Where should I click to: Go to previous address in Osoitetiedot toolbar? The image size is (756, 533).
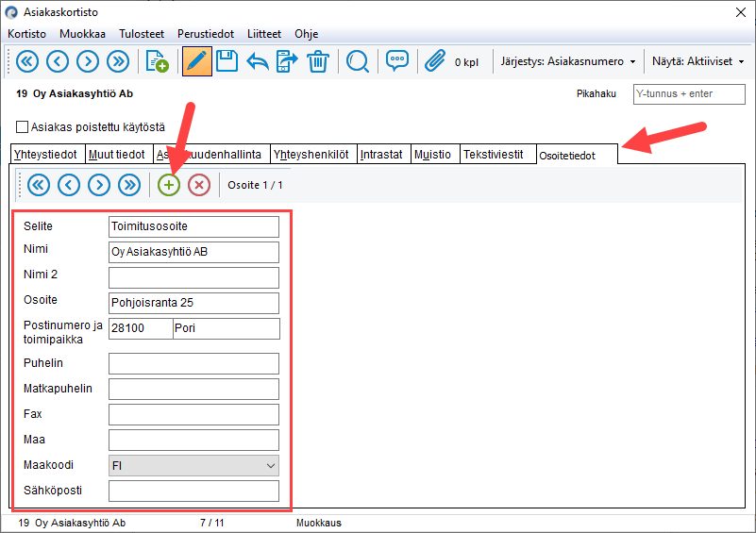tap(69, 185)
